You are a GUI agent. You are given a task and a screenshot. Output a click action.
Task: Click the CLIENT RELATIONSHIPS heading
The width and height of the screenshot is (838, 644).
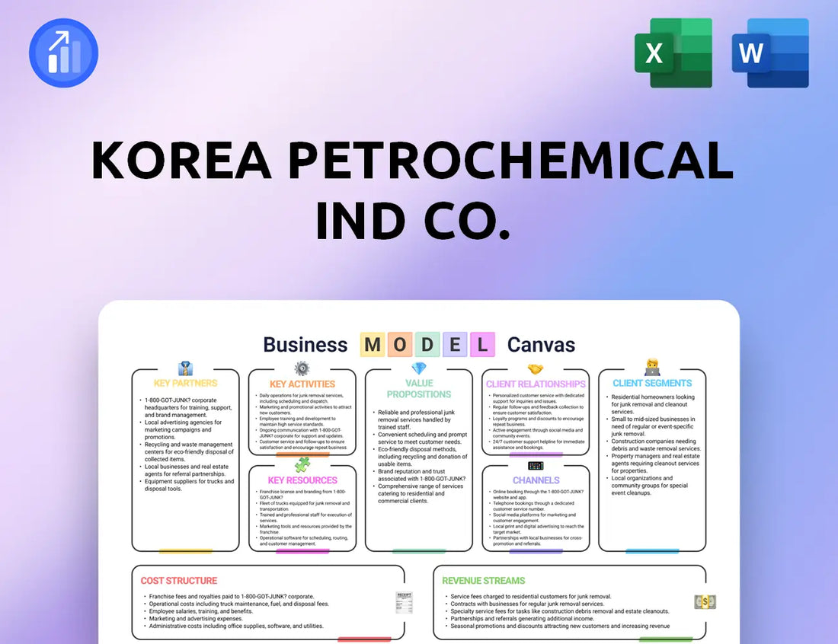pyautogui.click(x=536, y=384)
